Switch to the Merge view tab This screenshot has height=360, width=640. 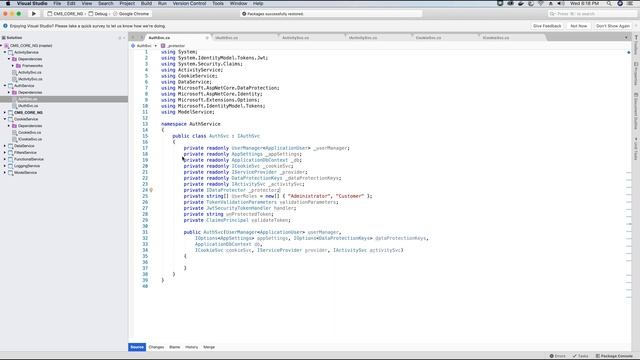(209, 347)
